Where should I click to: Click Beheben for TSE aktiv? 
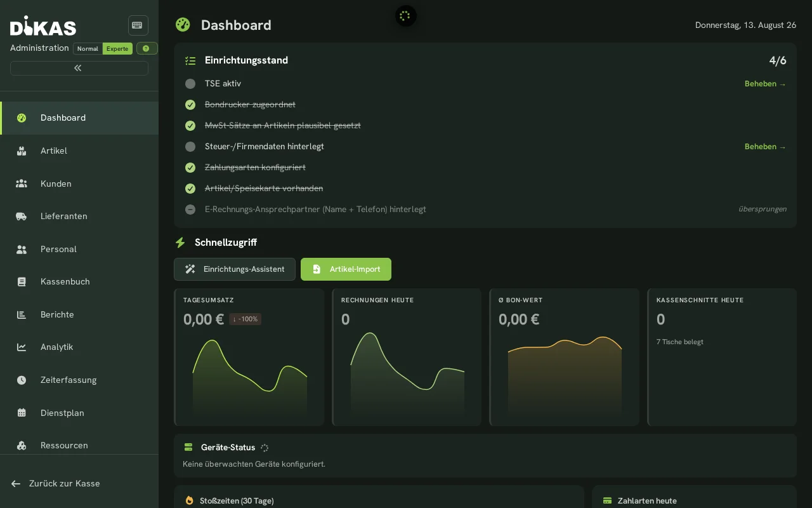765,84
